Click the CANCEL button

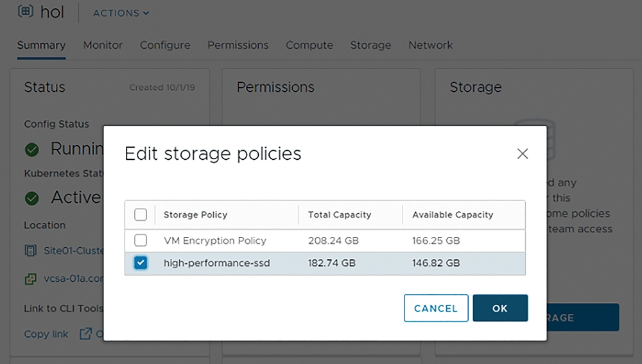tap(436, 308)
